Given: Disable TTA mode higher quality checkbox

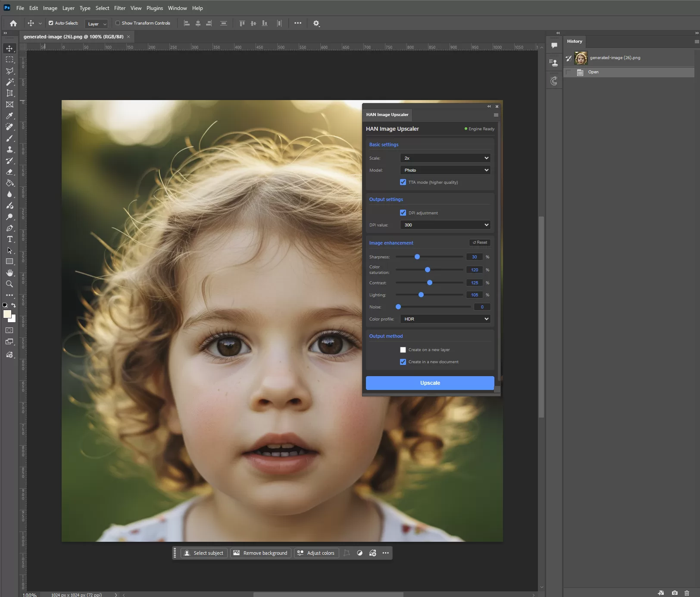Looking at the screenshot, I should 403,182.
